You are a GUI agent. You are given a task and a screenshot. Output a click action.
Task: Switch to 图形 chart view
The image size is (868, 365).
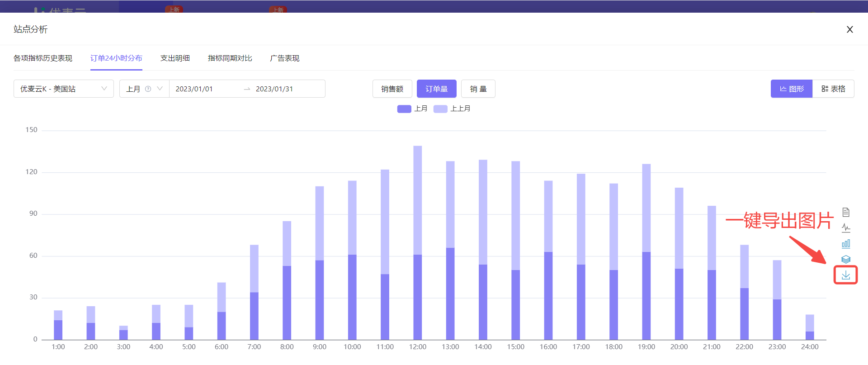click(792, 89)
